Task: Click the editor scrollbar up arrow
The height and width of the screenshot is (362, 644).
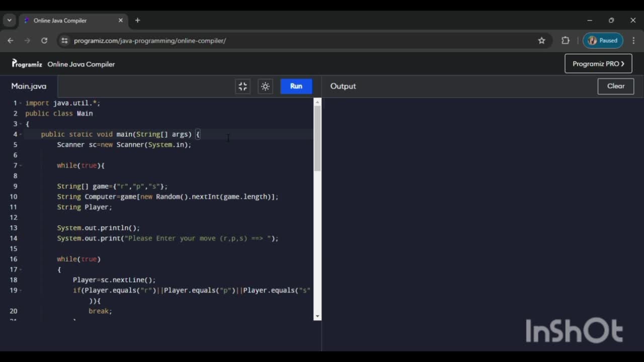Action: 317,102
